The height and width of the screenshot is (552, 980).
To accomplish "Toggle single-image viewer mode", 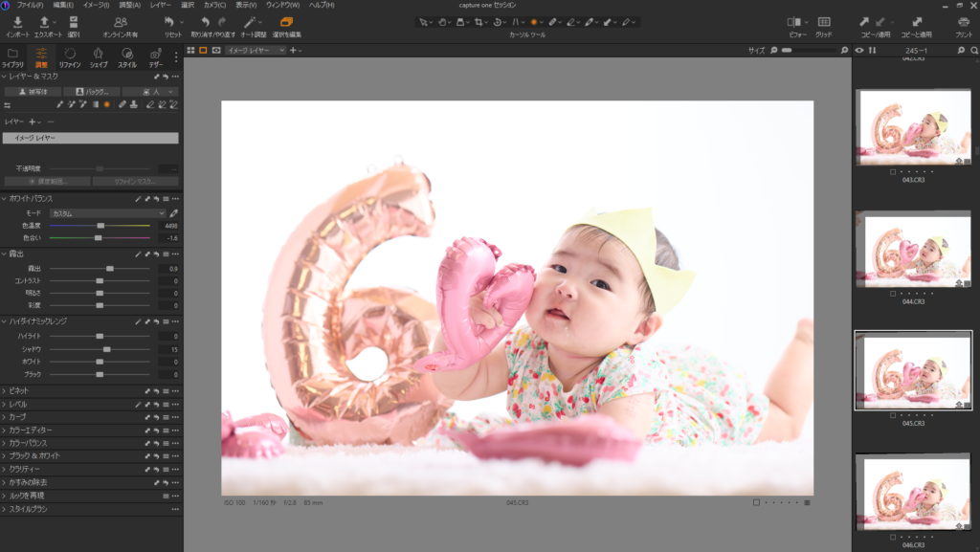I will 203,50.
